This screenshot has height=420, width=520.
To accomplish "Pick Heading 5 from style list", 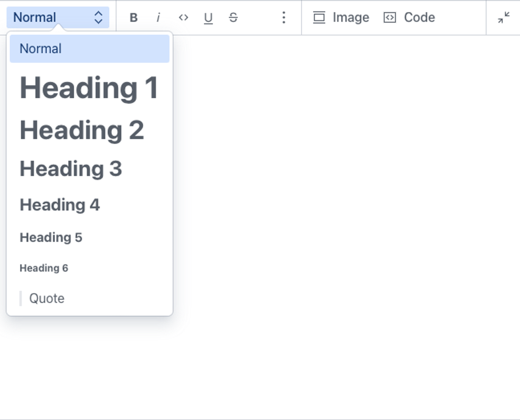I will pyautogui.click(x=51, y=238).
